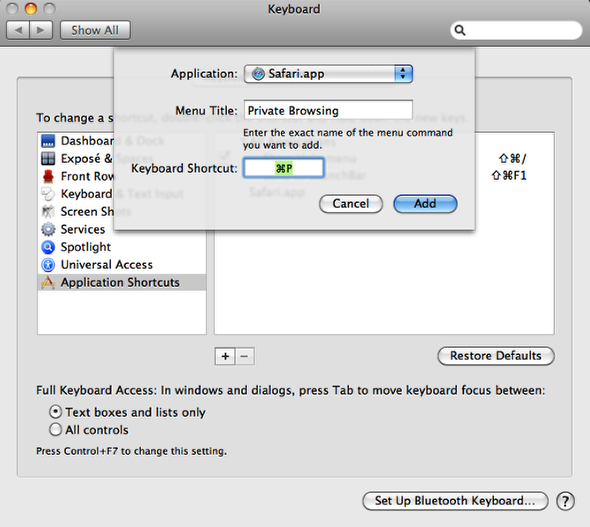Screen dimensions: 590x527
Task: Remove shortcut with the minus button
Action: (x=245, y=356)
